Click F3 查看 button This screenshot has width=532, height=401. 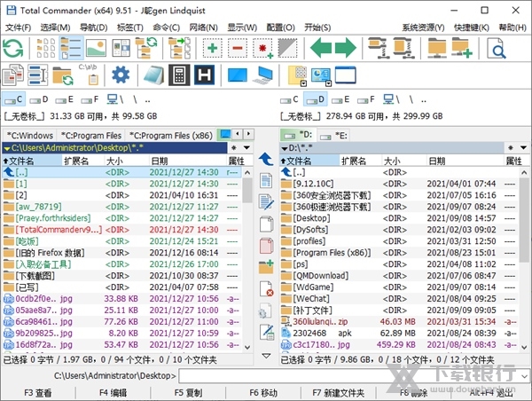tap(38, 393)
